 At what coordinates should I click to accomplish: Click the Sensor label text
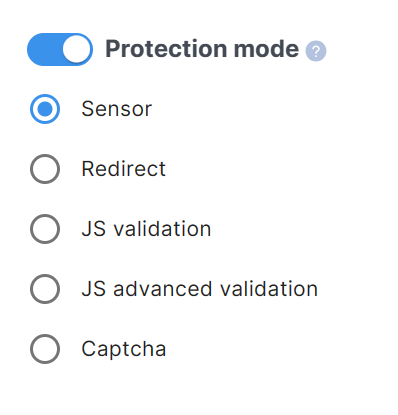(117, 109)
